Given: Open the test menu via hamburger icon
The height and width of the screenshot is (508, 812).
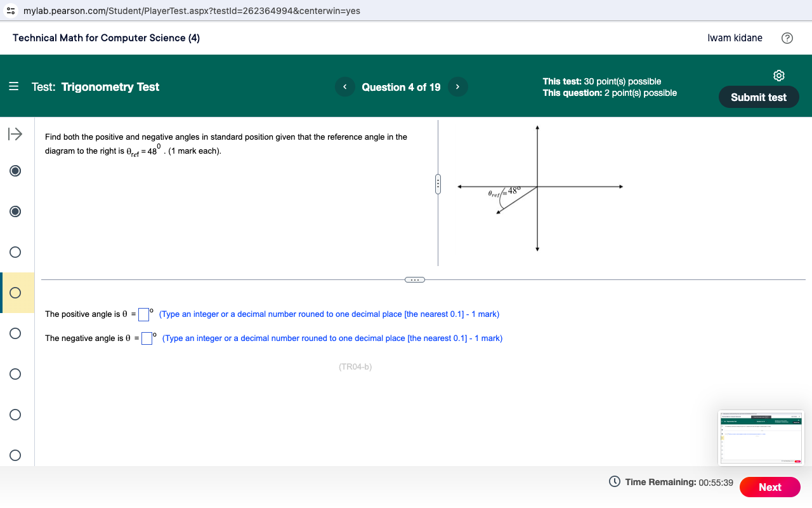Looking at the screenshot, I should pyautogui.click(x=14, y=86).
